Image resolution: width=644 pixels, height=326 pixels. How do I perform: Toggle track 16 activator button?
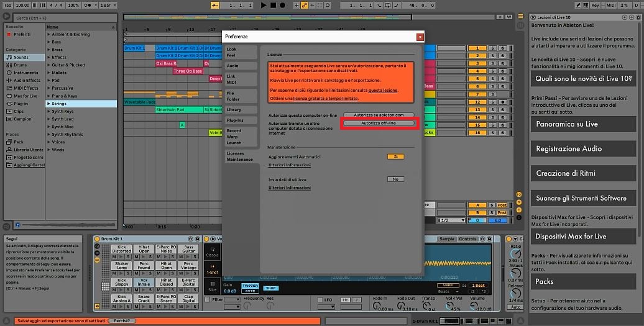coord(477,132)
